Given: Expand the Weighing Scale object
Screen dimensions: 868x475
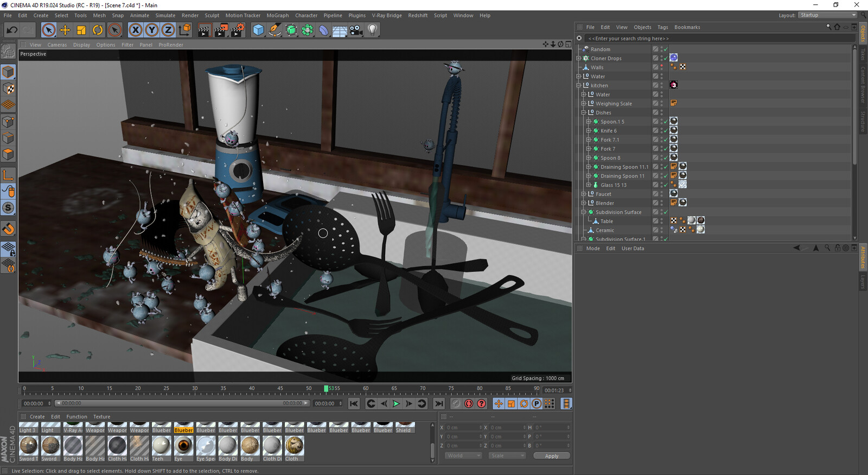Looking at the screenshot, I should (584, 103).
